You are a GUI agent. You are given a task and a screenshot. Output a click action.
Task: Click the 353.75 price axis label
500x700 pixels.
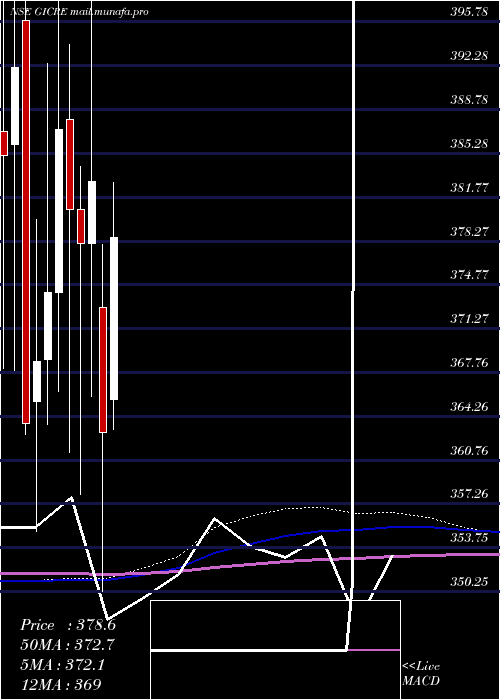(x=469, y=538)
